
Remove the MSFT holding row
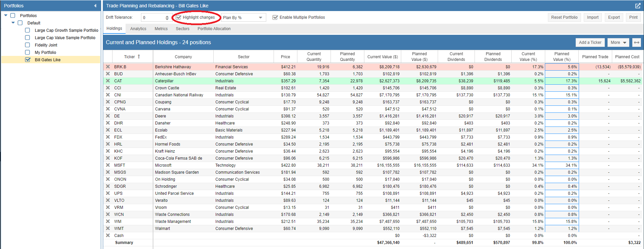click(108, 165)
